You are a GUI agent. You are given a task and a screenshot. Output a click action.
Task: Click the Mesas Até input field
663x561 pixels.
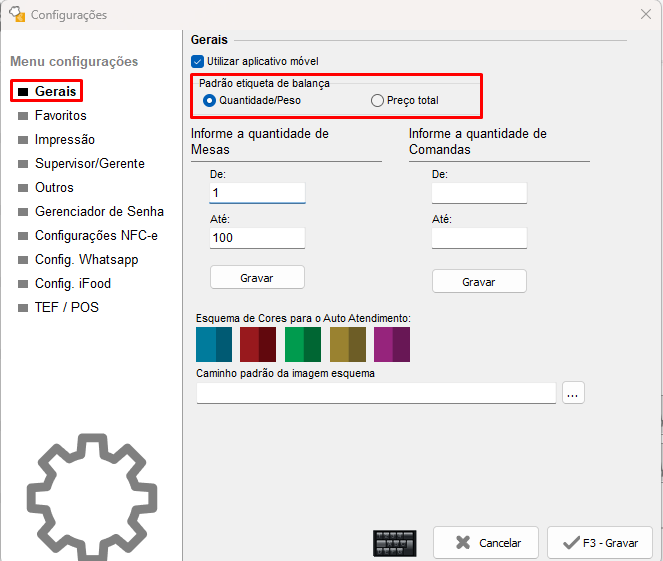[257, 238]
